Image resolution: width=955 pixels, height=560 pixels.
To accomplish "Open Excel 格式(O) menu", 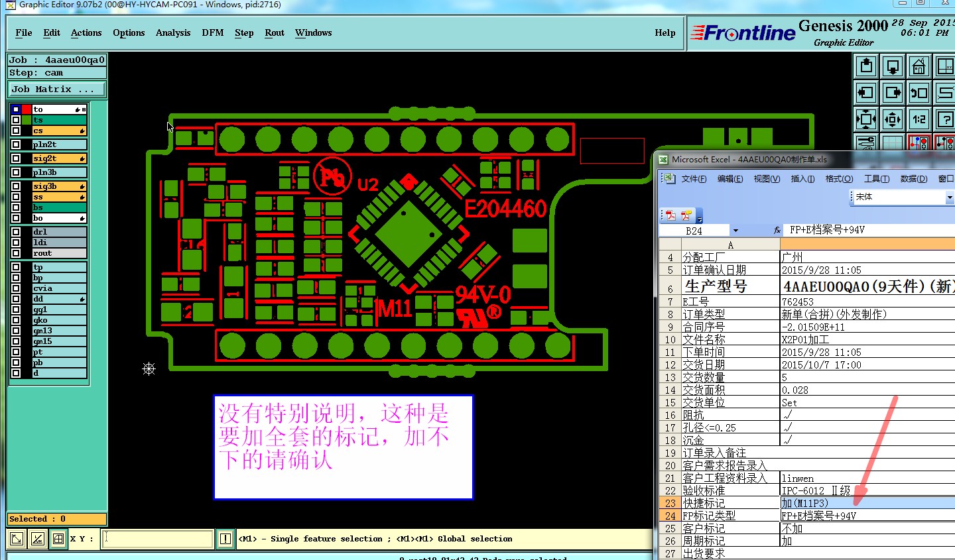I will 839,179.
